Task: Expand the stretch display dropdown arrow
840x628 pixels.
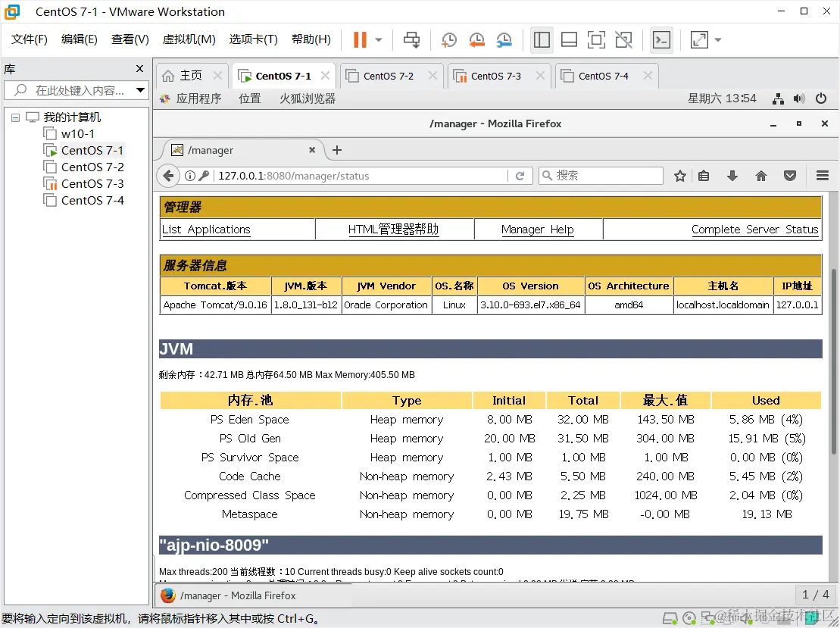Action: pos(718,39)
